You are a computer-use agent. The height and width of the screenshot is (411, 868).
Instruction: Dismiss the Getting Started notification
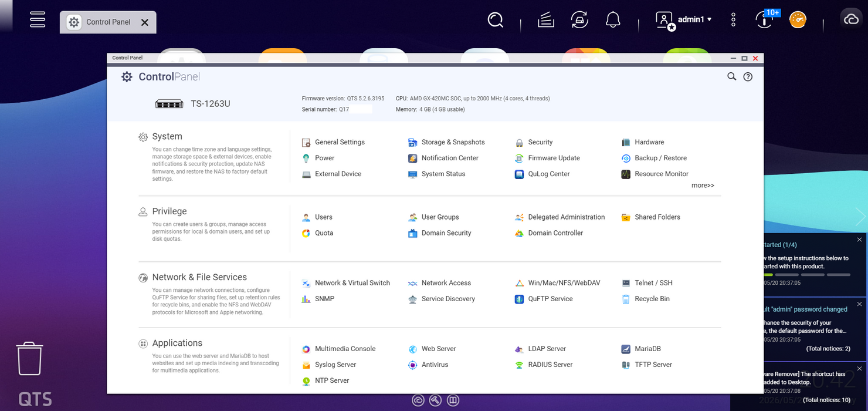(859, 240)
